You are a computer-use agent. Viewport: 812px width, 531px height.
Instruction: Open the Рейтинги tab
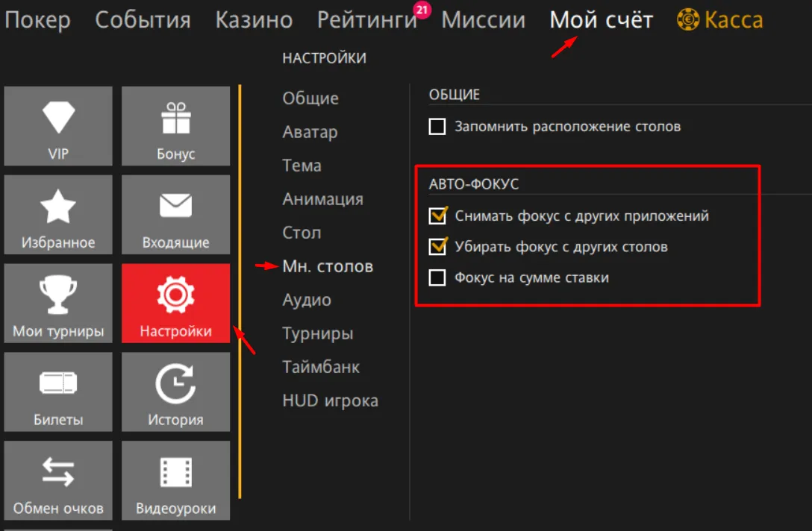click(366, 20)
